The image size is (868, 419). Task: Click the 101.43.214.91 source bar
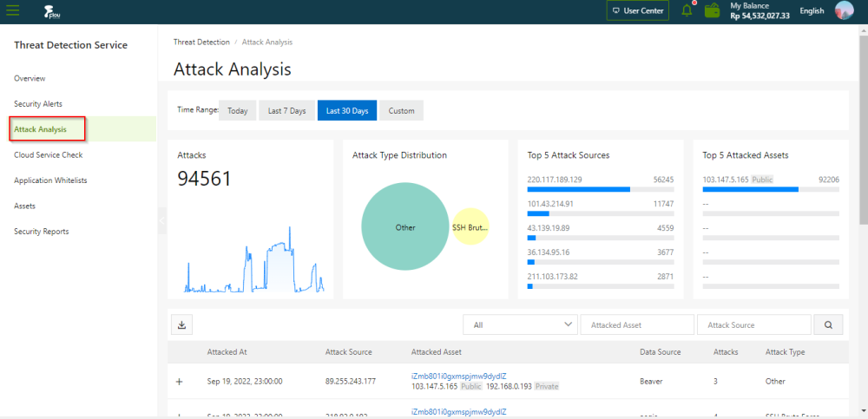tap(601, 213)
